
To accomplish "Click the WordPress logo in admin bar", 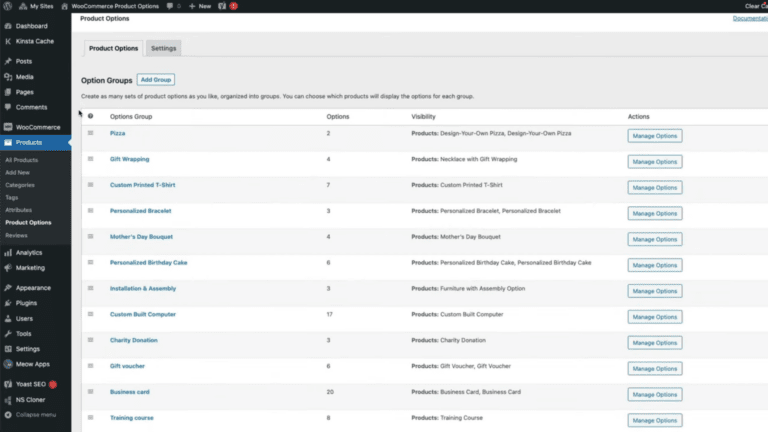I will (8, 6).
